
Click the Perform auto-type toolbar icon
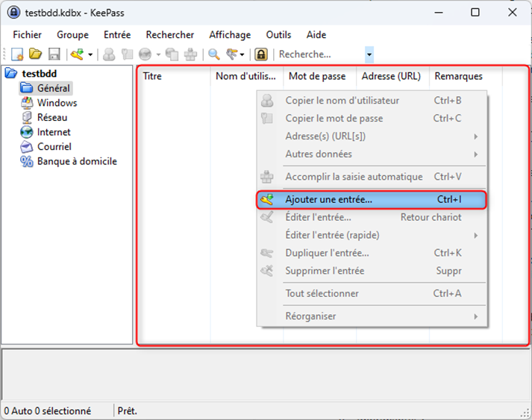pyautogui.click(x=190, y=54)
